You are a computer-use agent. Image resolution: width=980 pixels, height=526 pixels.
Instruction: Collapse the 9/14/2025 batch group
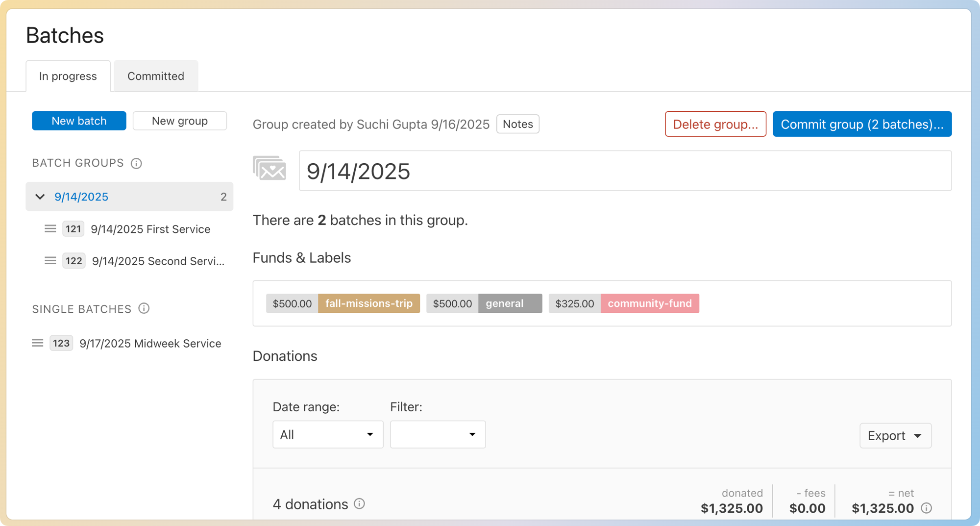(x=40, y=197)
